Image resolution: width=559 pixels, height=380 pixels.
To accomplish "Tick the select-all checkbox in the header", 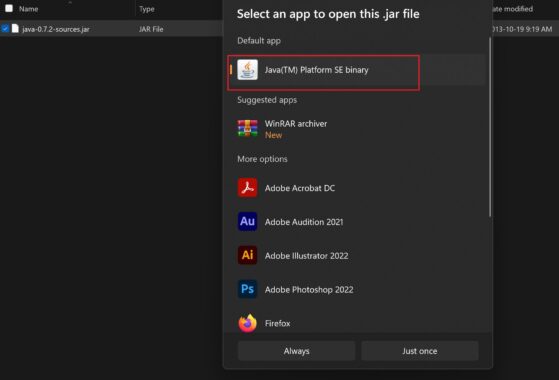I will [x=9, y=8].
